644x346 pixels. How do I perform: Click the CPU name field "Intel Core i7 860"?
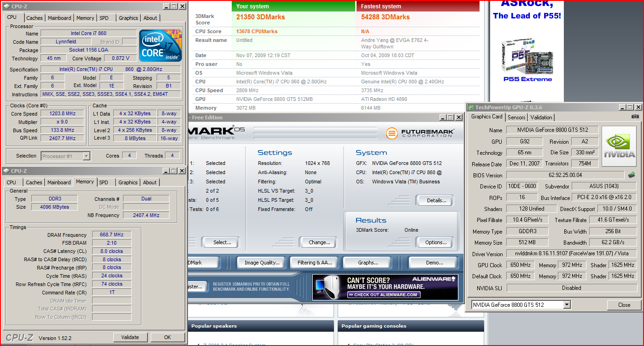[88, 34]
